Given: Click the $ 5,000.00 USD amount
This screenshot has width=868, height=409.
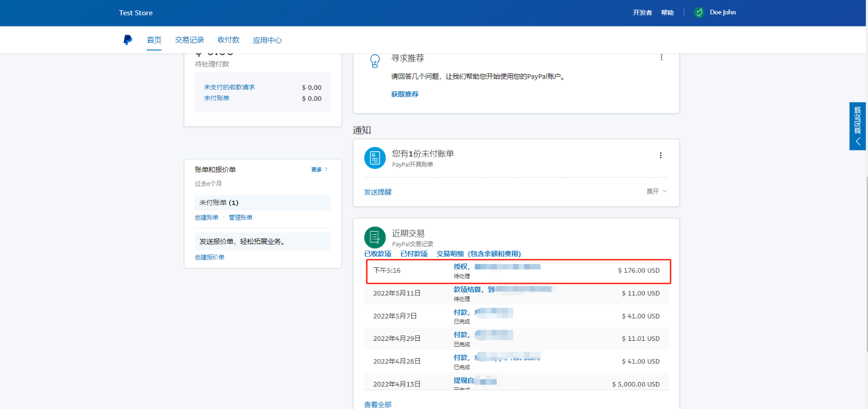Looking at the screenshot, I should [x=636, y=385].
